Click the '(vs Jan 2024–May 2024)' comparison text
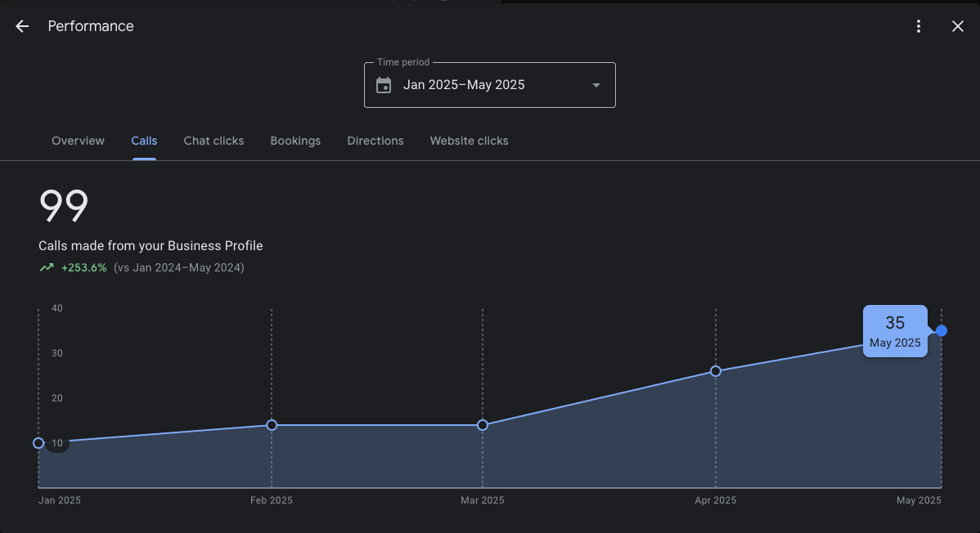This screenshot has width=980, height=533. [179, 267]
